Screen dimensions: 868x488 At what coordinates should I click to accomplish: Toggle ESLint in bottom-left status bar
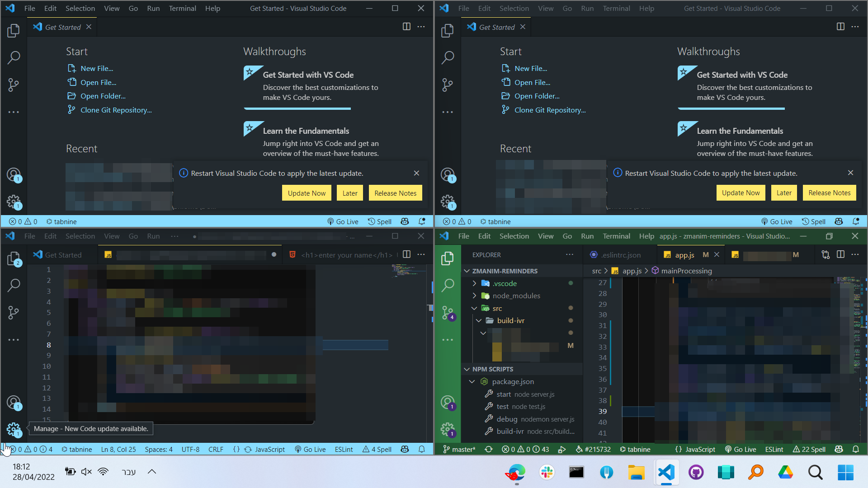point(344,449)
